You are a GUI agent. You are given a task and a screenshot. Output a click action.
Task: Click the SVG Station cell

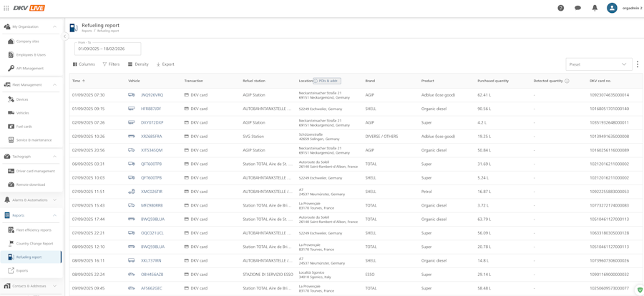(x=253, y=137)
